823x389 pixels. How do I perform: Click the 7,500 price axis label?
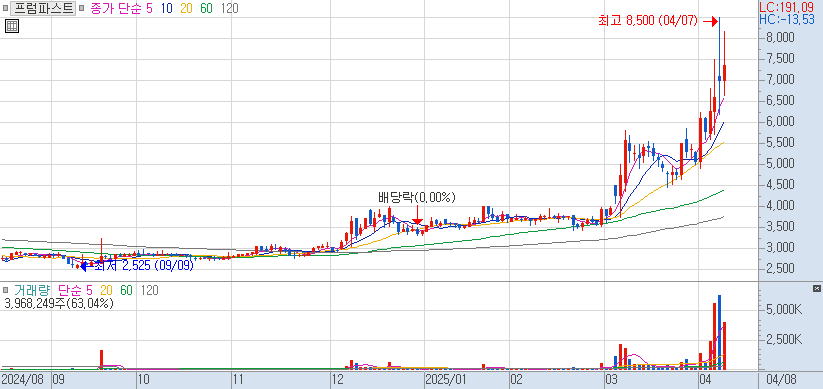point(779,59)
